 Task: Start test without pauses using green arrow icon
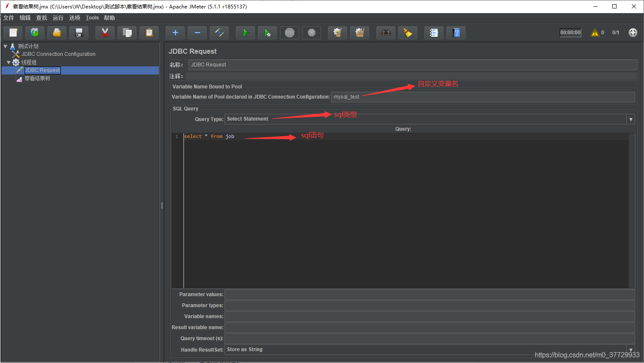click(267, 32)
